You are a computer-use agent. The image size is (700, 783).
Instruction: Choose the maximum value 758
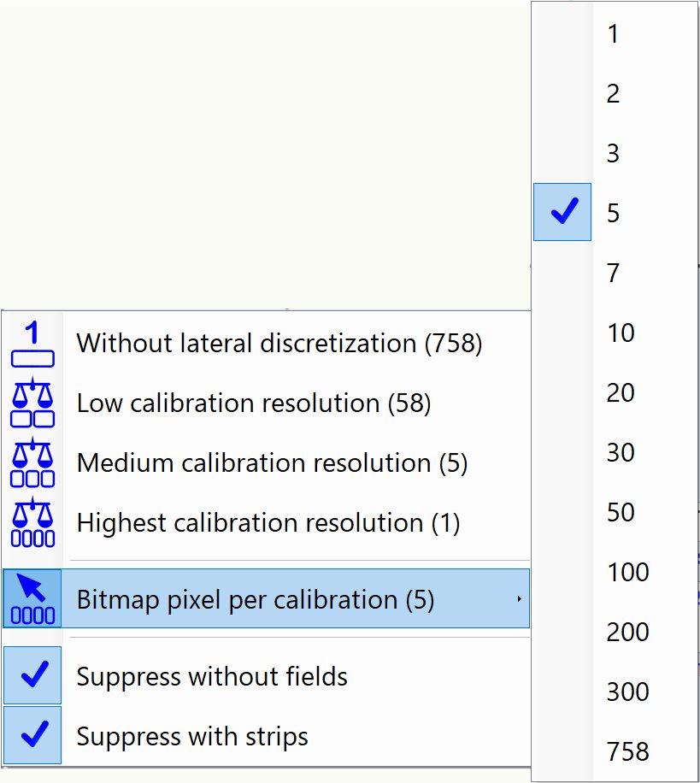628,751
